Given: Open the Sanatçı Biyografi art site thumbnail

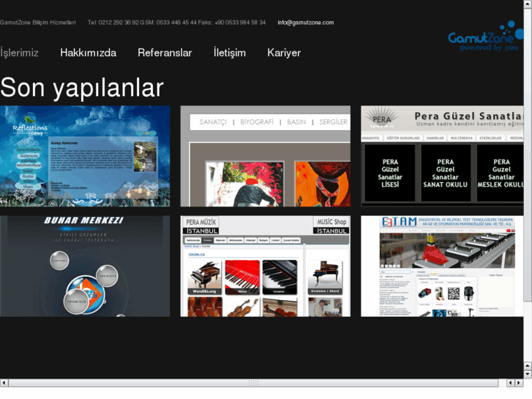Looking at the screenshot, I should click(x=266, y=156).
